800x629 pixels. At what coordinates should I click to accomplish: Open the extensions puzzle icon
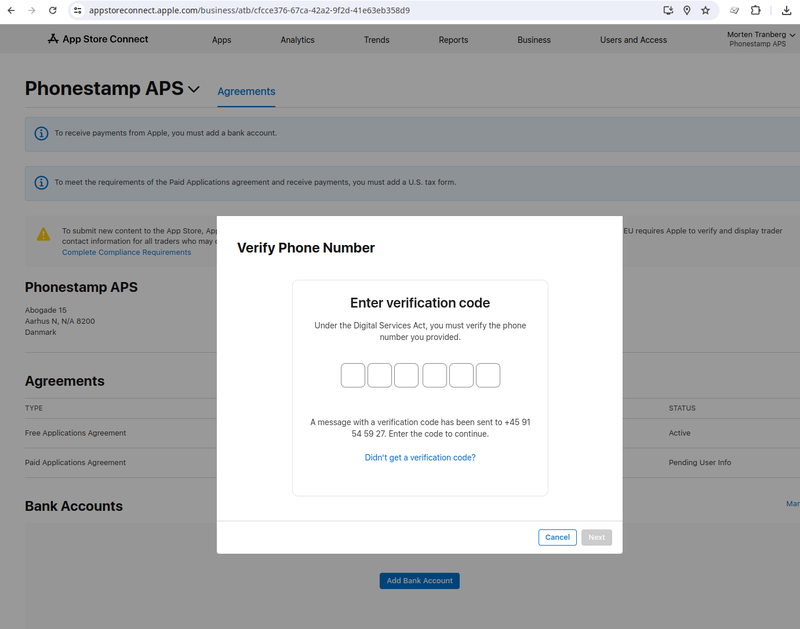[x=756, y=10]
